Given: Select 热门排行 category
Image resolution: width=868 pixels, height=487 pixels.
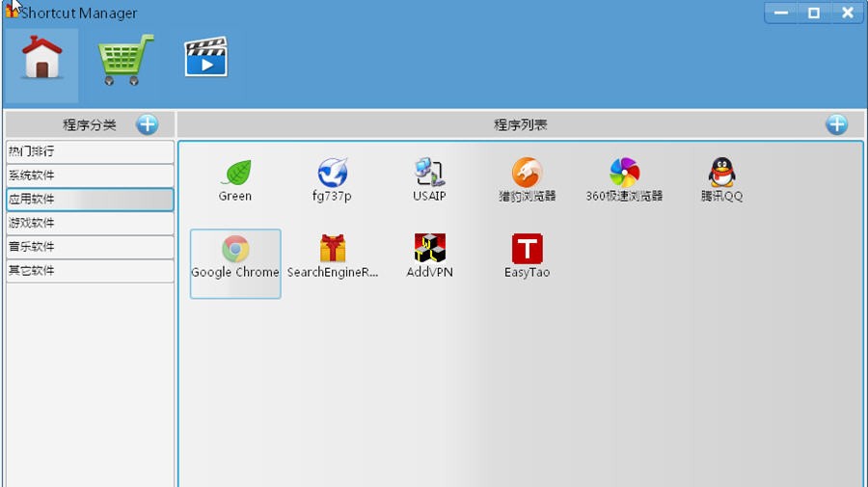Looking at the screenshot, I should tap(90, 151).
